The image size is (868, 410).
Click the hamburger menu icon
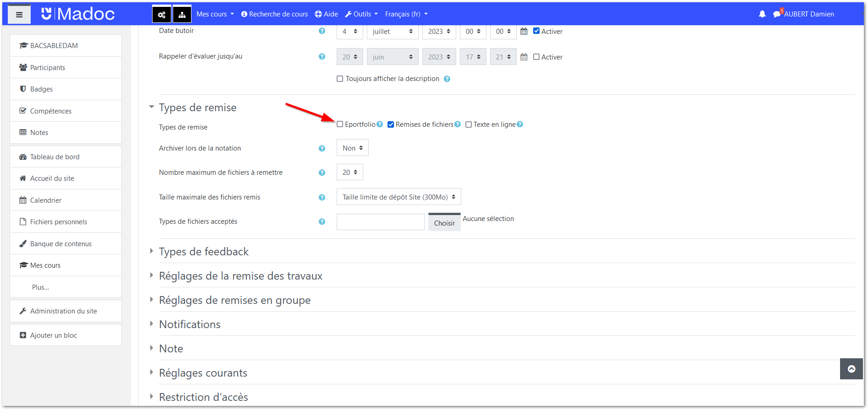coord(19,15)
